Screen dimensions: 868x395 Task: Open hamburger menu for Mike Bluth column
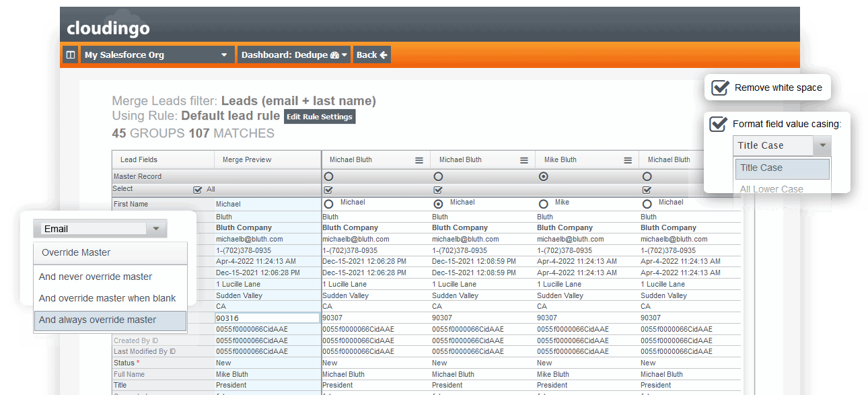[628, 160]
